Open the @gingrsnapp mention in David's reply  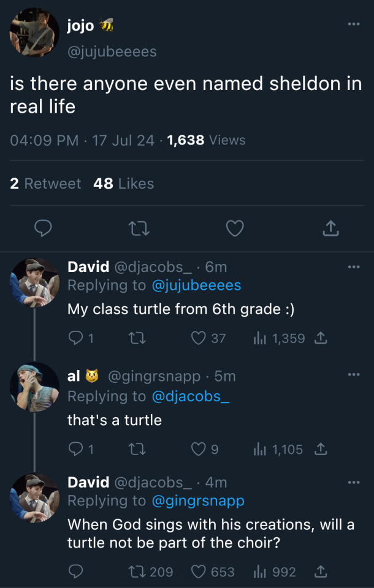198,501
